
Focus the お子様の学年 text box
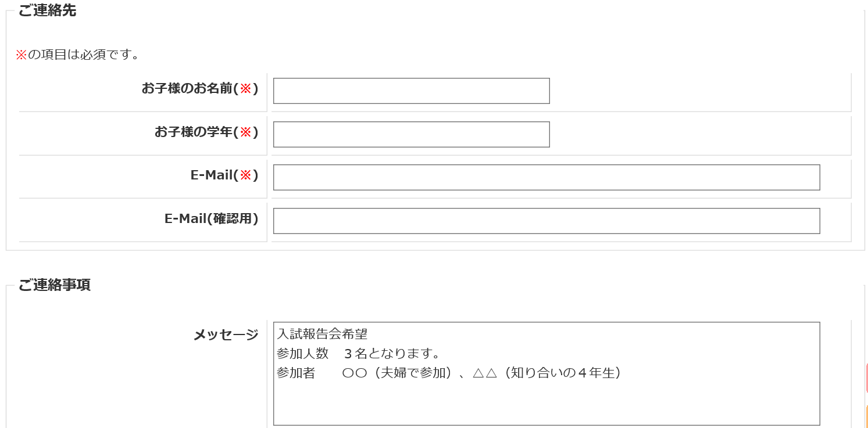point(411,135)
